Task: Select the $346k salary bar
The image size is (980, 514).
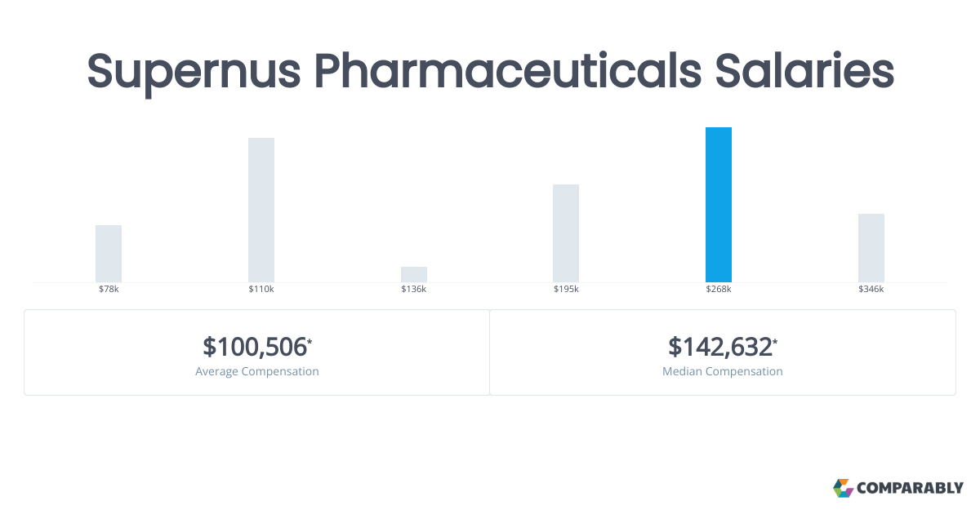Action: 871,248
